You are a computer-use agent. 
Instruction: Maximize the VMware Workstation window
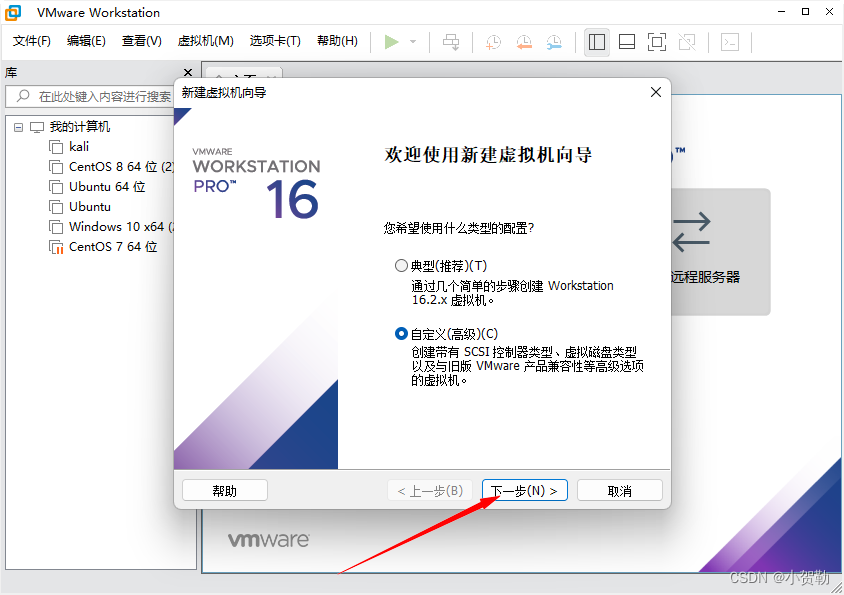[805, 12]
